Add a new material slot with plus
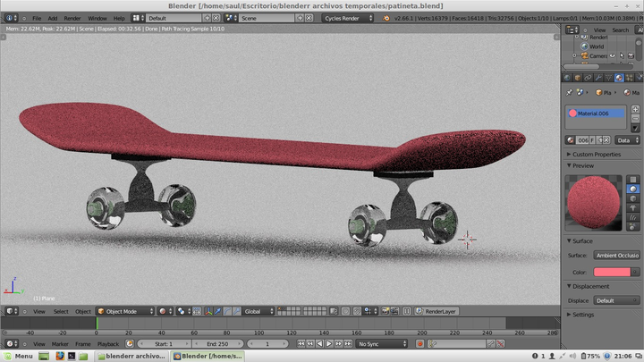644x362 pixels. pos(635,108)
